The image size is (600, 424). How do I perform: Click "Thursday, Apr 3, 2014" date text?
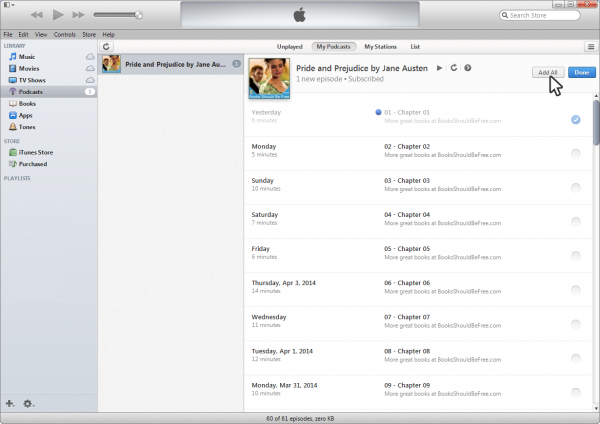click(284, 283)
